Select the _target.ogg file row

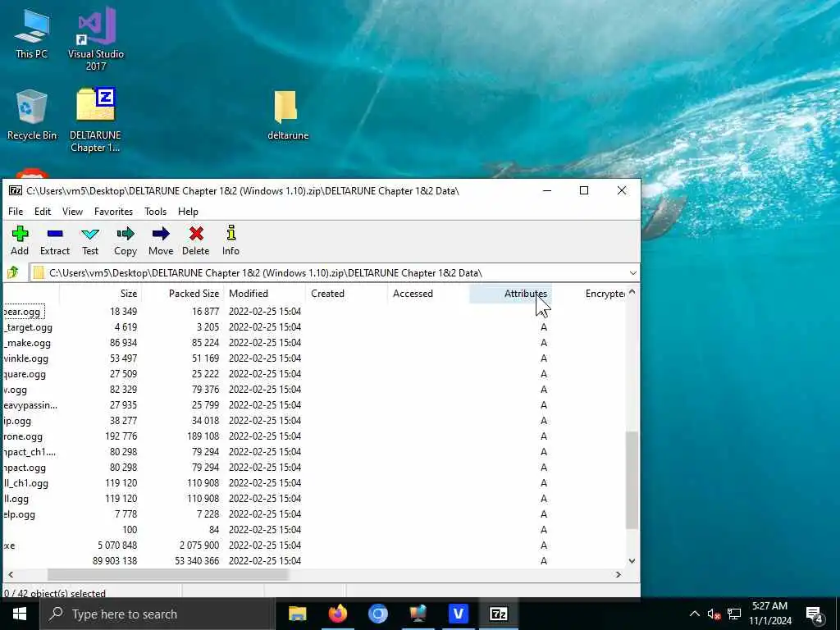[x=314, y=327]
